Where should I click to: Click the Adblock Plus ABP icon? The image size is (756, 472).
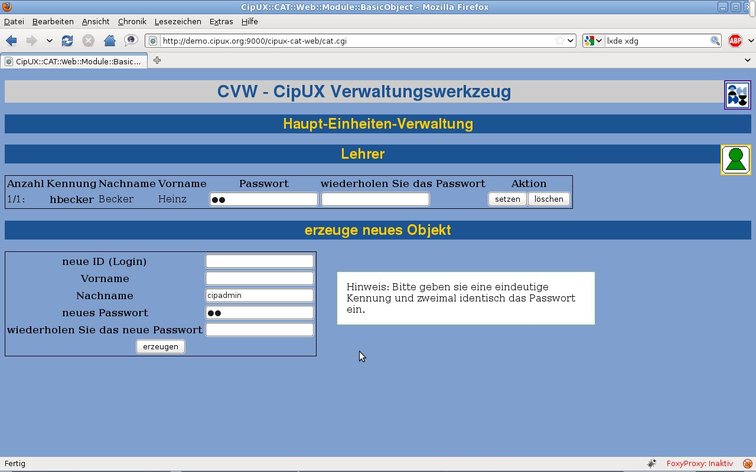pyautogui.click(x=735, y=41)
